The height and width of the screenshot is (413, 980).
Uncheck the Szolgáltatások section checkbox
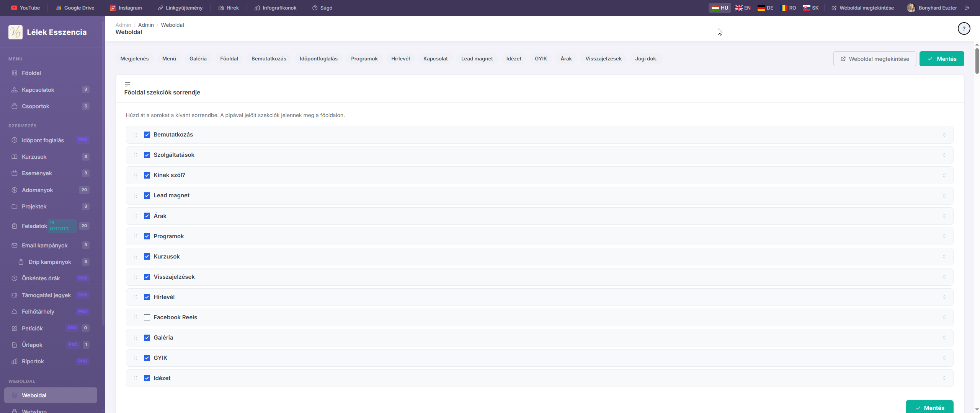tap(147, 155)
